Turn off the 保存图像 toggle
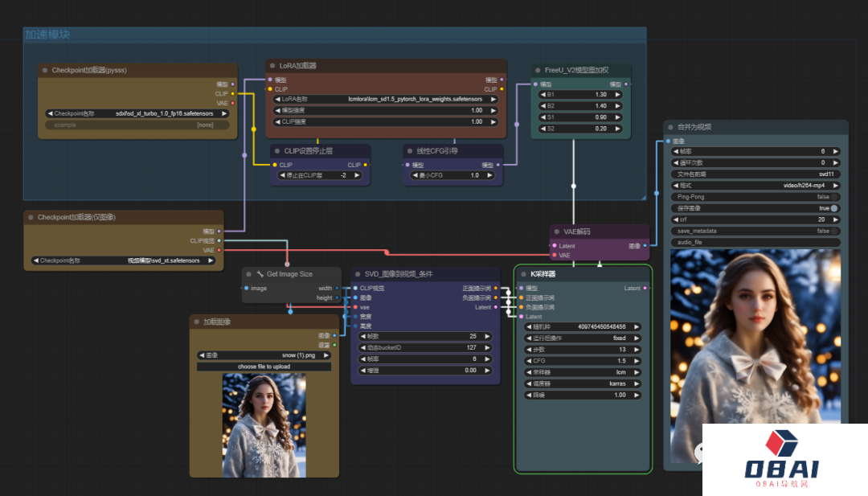The height and width of the screenshot is (496, 868). click(833, 208)
